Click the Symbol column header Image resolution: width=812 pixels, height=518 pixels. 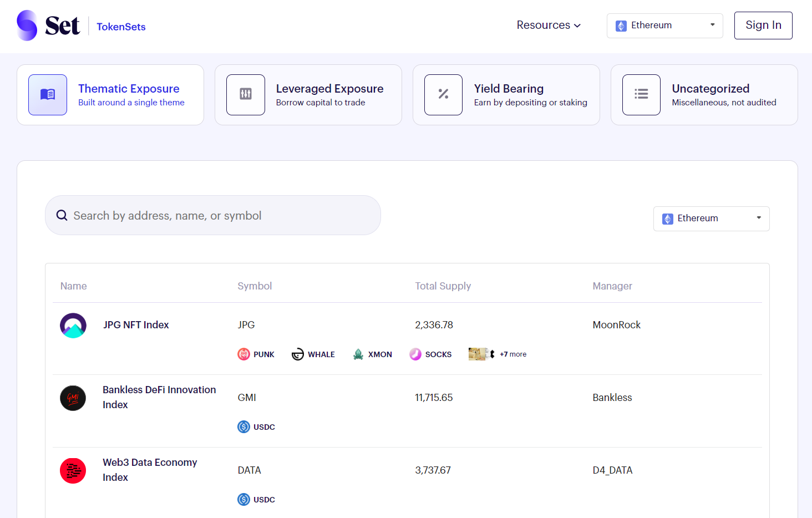[x=255, y=286]
